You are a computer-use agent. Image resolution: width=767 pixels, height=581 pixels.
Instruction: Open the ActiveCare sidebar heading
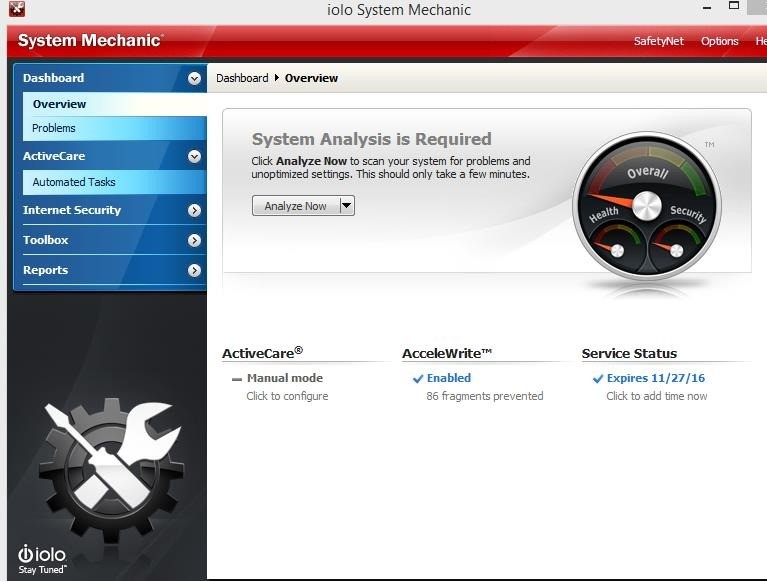[x=54, y=156]
